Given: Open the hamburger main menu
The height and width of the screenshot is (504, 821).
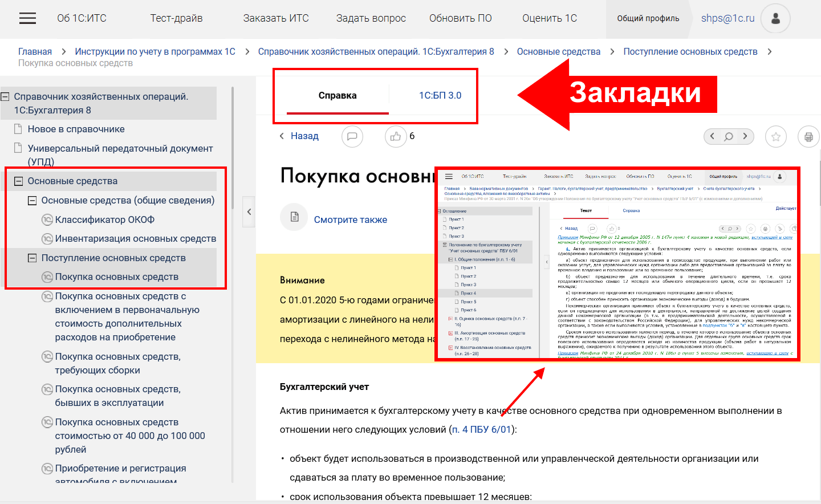Looking at the screenshot, I should (x=27, y=18).
